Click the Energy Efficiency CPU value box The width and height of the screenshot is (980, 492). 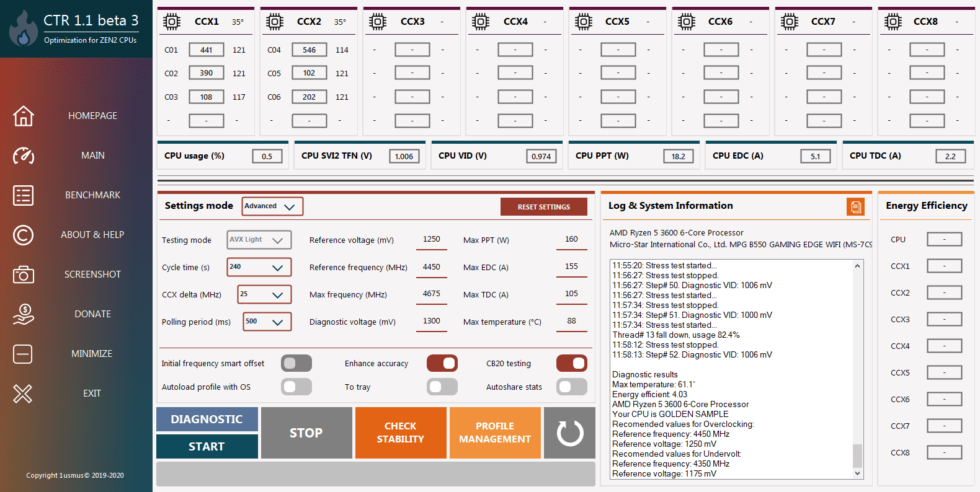(x=945, y=239)
